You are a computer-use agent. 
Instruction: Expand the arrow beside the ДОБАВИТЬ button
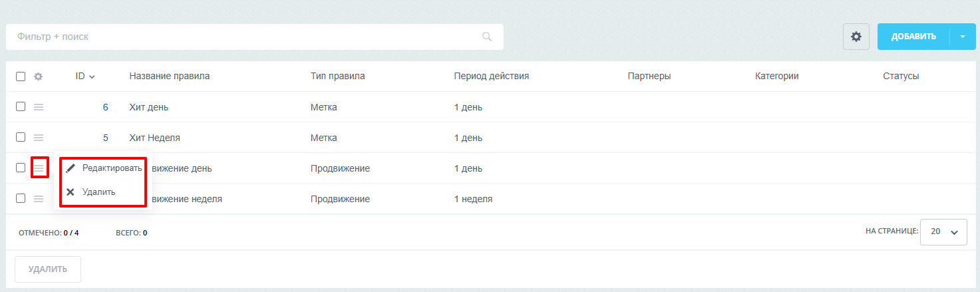coord(963,37)
